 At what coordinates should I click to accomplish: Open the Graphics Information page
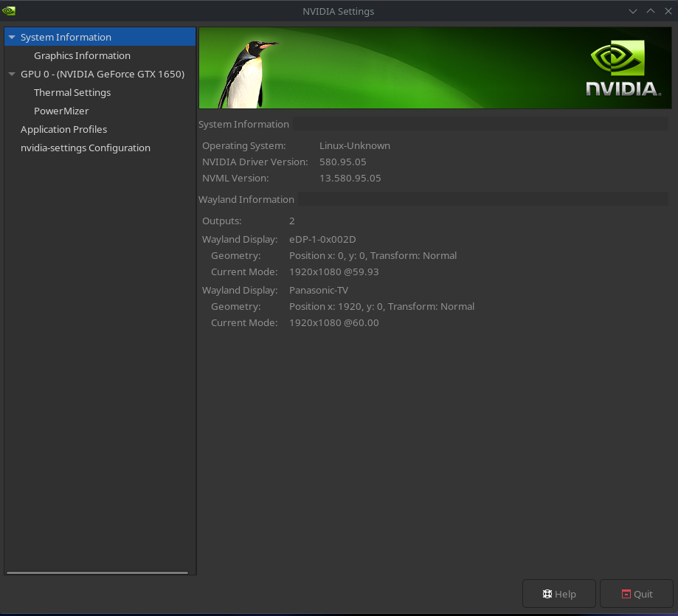(82, 55)
